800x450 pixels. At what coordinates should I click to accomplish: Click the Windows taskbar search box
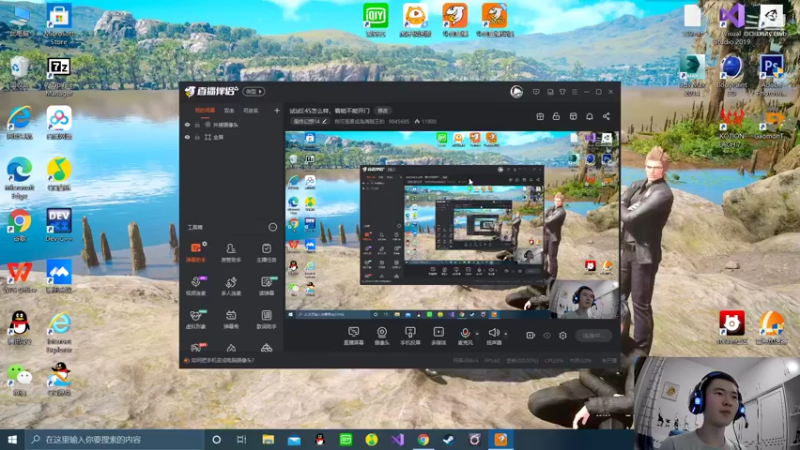point(115,439)
